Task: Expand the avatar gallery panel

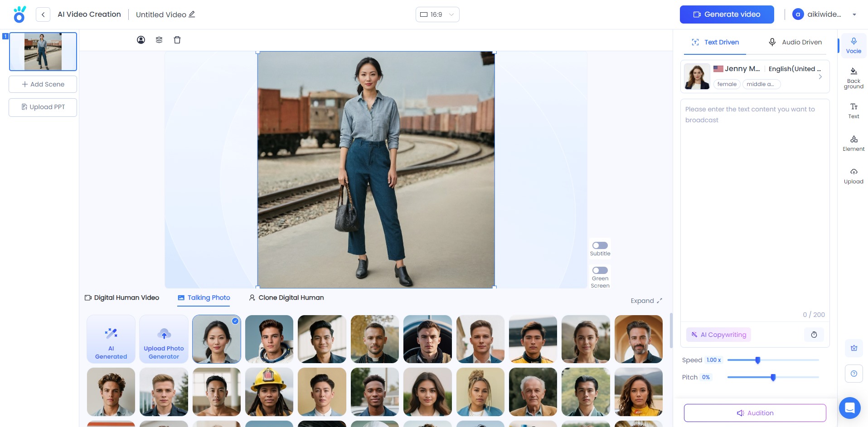Action: pyautogui.click(x=646, y=301)
